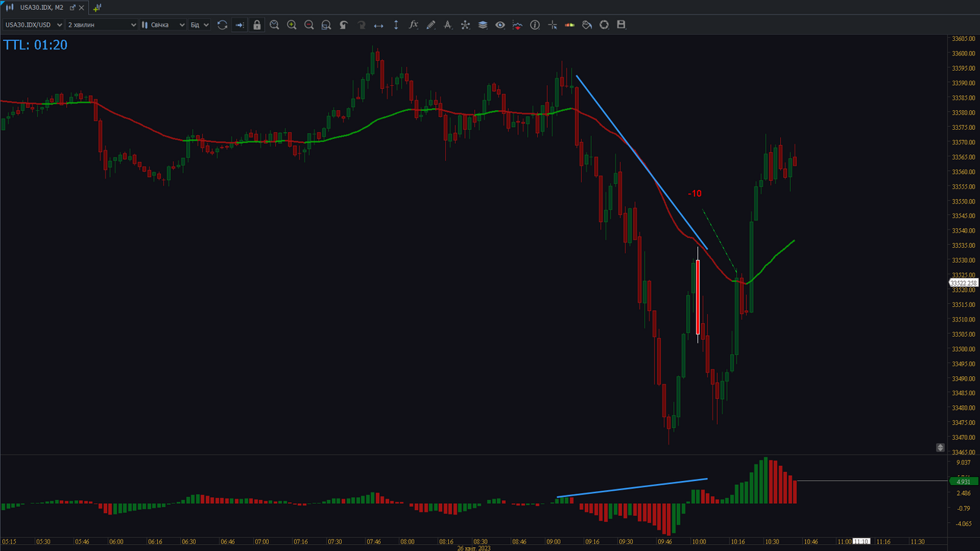Image resolution: width=980 pixels, height=551 pixels.
Task: Open the USA30.IDX/USD instrument dropdown
Action: 33,25
